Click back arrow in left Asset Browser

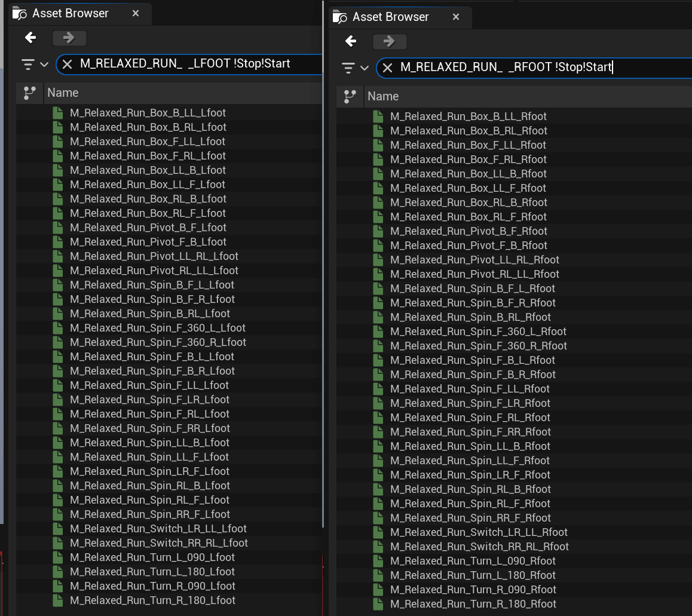[30, 38]
